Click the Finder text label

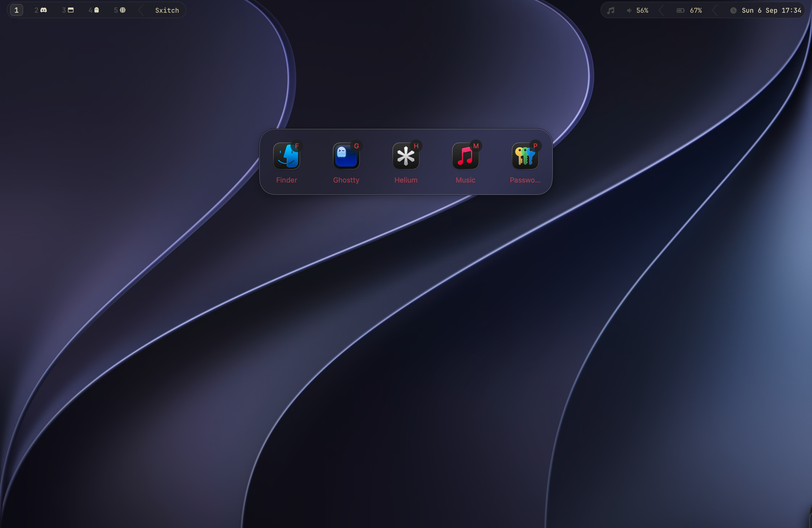point(287,180)
